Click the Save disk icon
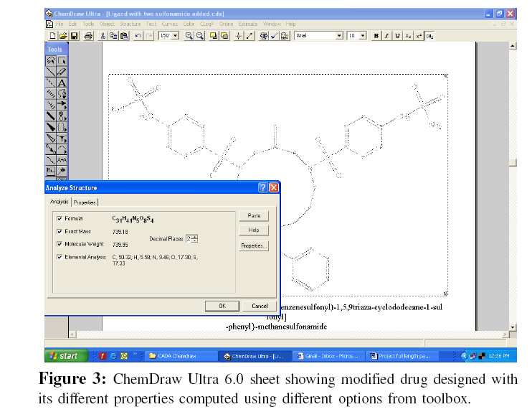532x412 pixels. pyautogui.click(x=74, y=35)
